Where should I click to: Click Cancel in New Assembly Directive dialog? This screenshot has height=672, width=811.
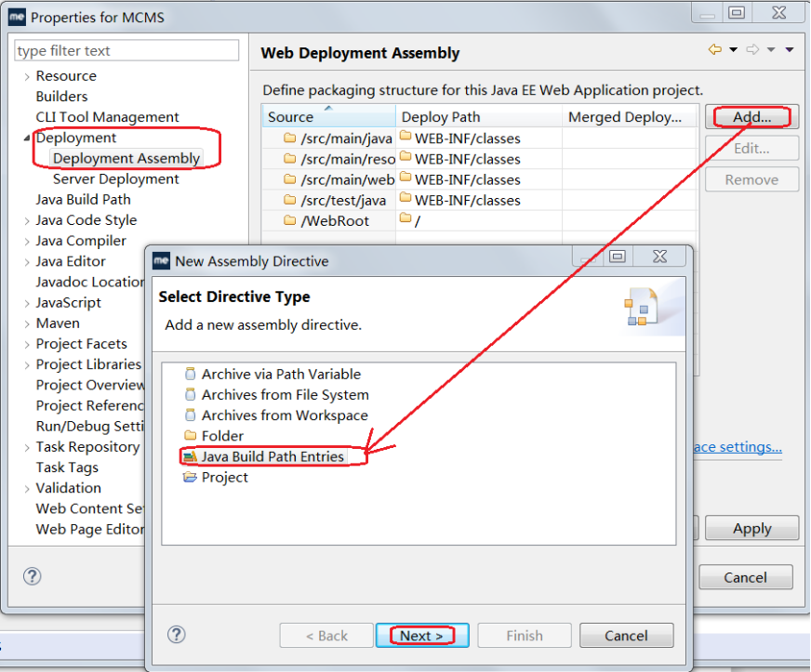click(x=626, y=636)
